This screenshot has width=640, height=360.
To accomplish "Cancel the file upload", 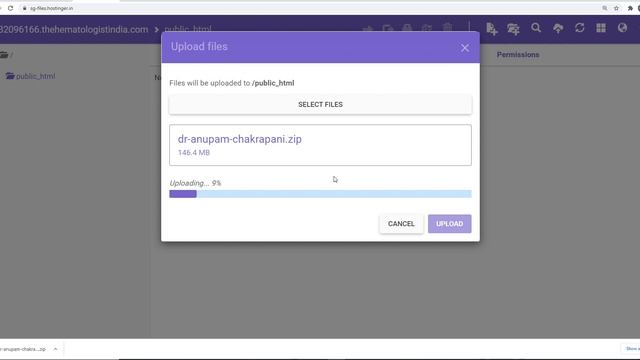I will pos(401,224).
